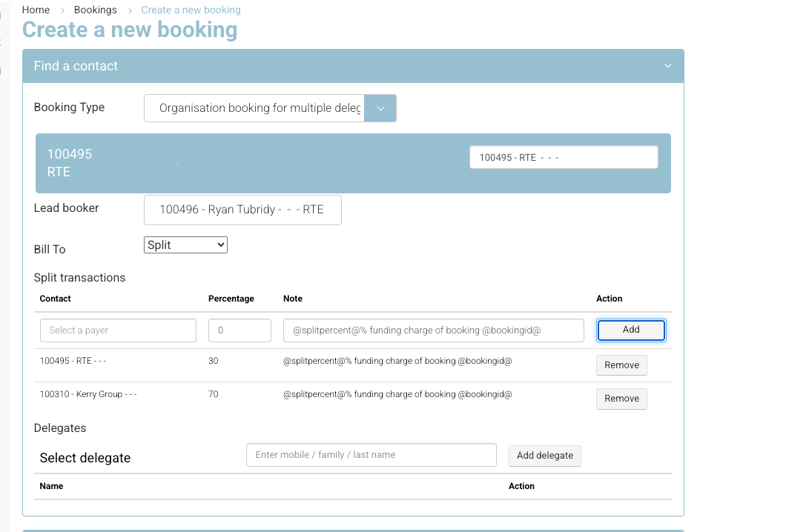Open the Bookings breadcrumb link

[96, 10]
